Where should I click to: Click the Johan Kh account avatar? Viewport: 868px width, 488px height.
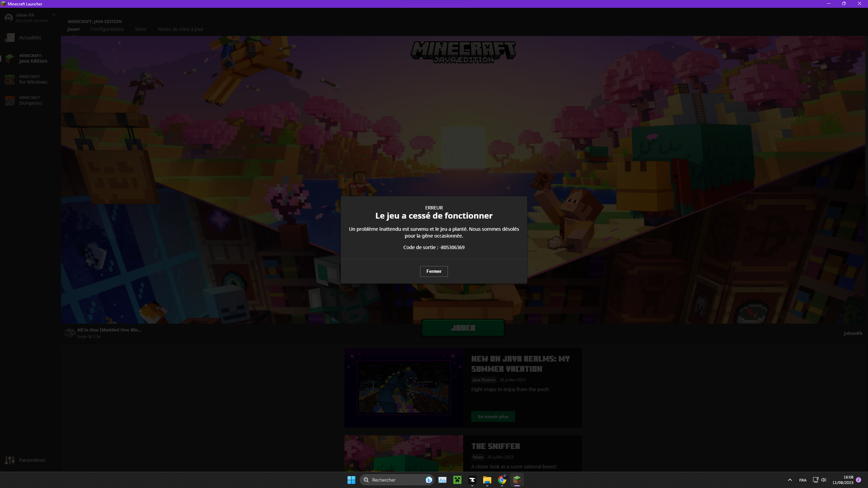tap(9, 18)
